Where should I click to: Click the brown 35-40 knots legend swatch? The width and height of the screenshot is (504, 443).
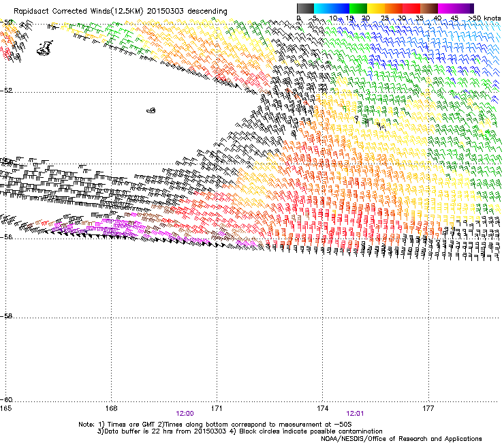tap(429, 8)
